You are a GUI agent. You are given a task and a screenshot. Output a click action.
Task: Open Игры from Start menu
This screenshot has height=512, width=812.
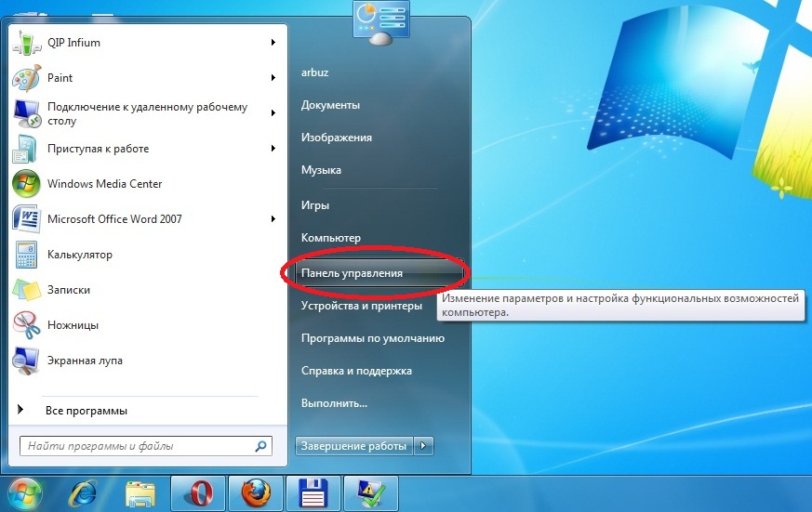315,205
